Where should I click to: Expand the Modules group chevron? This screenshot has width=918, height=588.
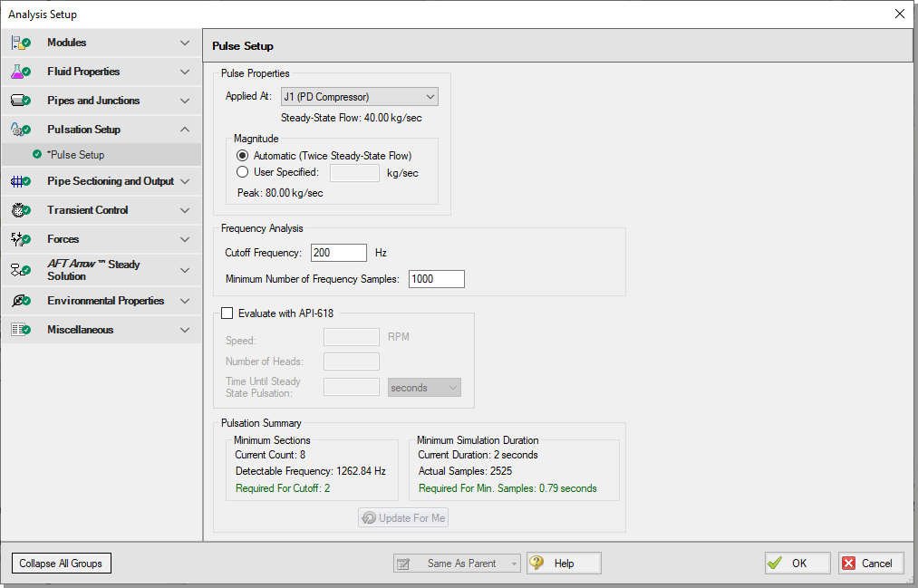[x=185, y=43]
